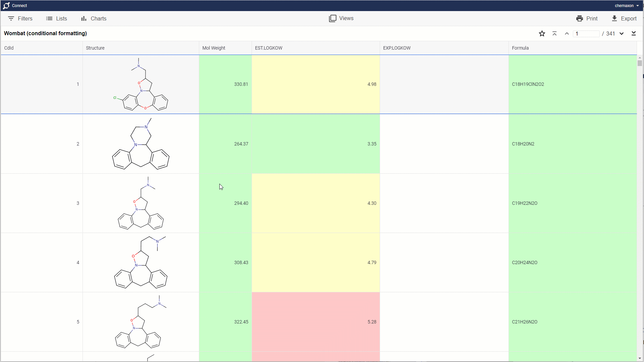
Task: Click the red-highlighted EST.LOGKOW cell for row 5
Action: [315, 321]
